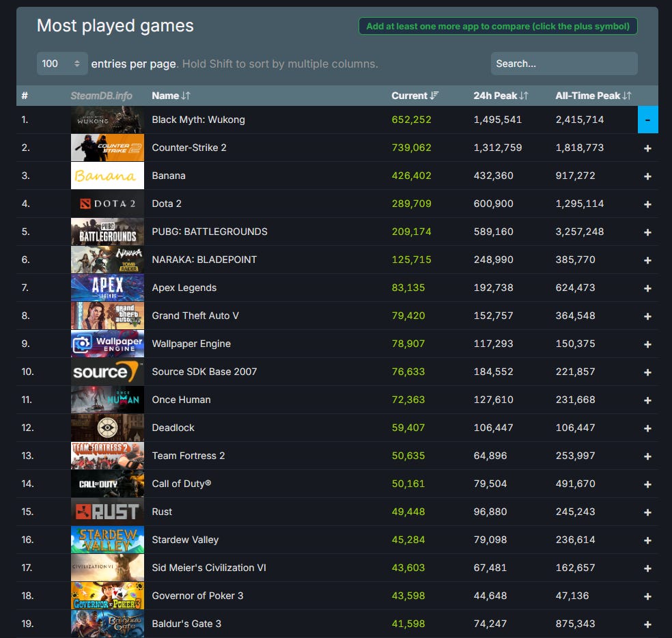Add Wallpaper Engine to comparison plus icon
Image resolution: width=672 pixels, height=638 pixels.
(x=647, y=344)
